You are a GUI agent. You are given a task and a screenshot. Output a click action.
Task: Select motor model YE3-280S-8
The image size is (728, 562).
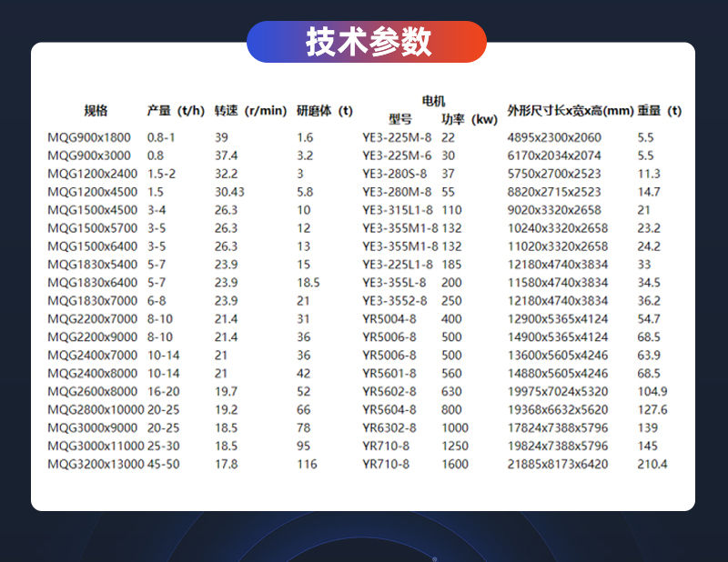pyautogui.click(x=396, y=174)
